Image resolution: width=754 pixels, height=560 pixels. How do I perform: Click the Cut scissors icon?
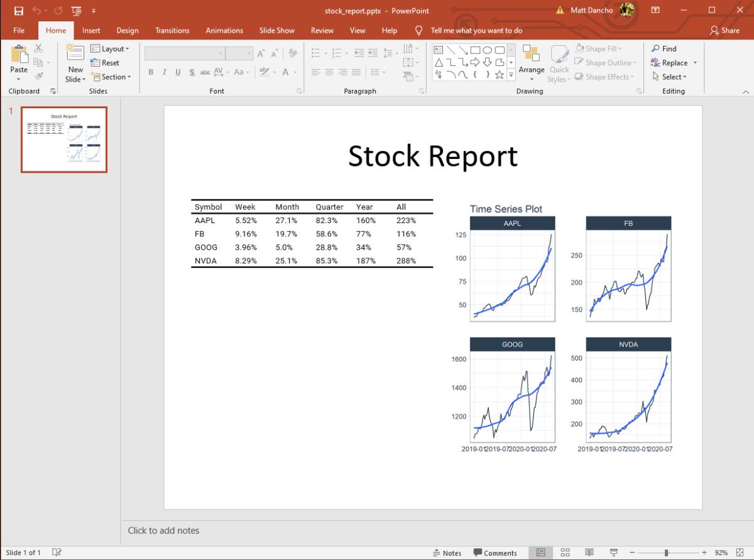(x=38, y=48)
